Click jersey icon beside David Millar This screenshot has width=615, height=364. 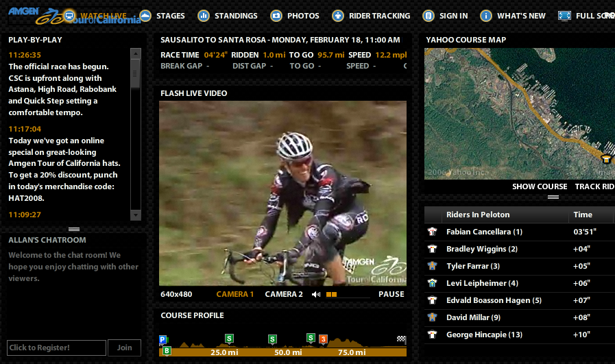click(432, 317)
